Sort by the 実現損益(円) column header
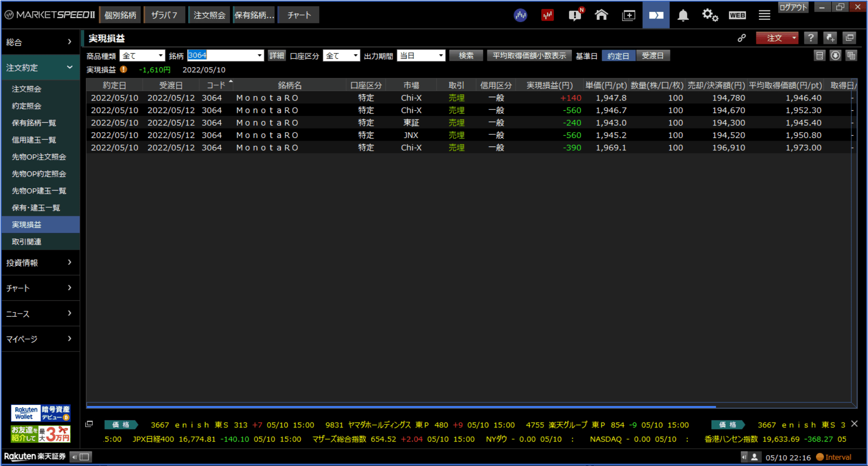868x466 pixels. (x=549, y=85)
